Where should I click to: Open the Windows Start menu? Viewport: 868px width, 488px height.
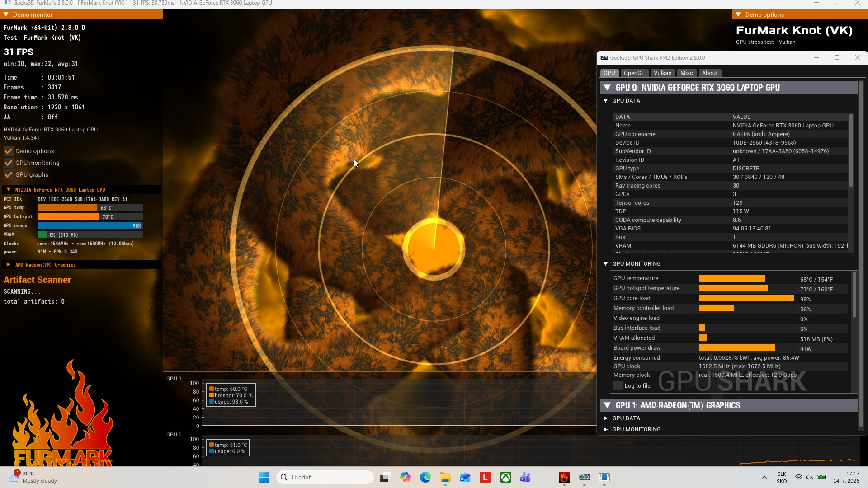click(x=264, y=477)
